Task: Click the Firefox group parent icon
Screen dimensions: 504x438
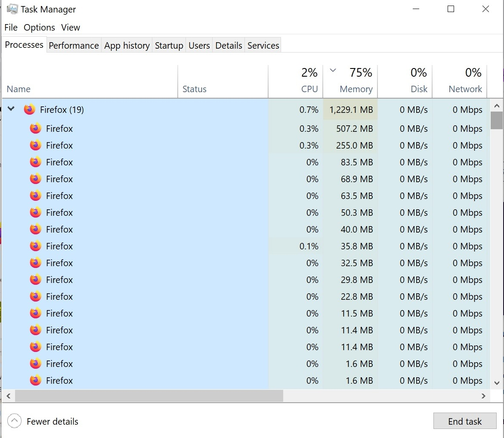Action: (x=30, y=110)
